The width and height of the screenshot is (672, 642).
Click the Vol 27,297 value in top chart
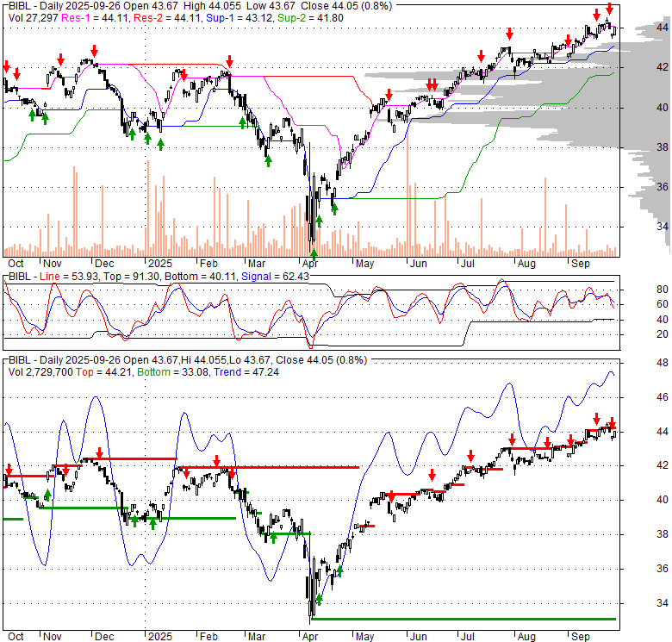(x=34, y=18)
